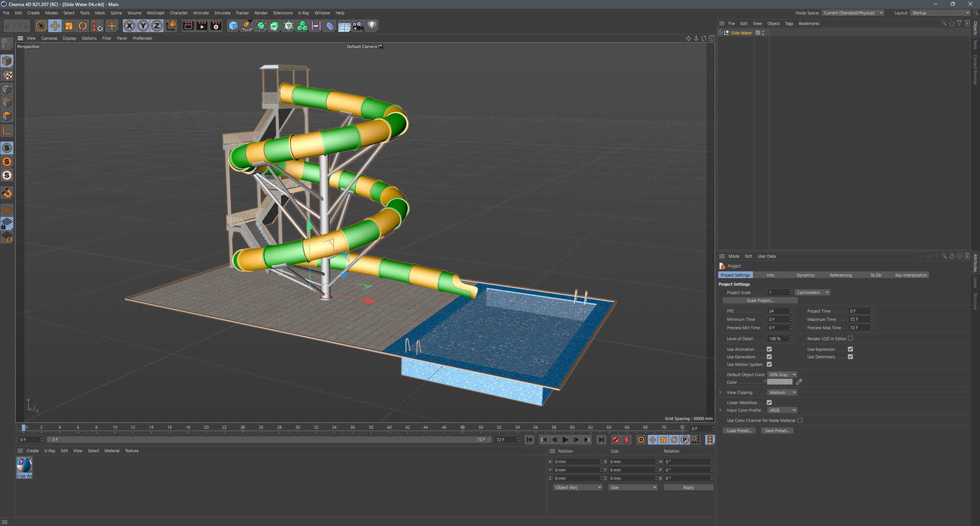Activate the Scale tool in top toolbar

pyautogui.click(x=69, y=26)
